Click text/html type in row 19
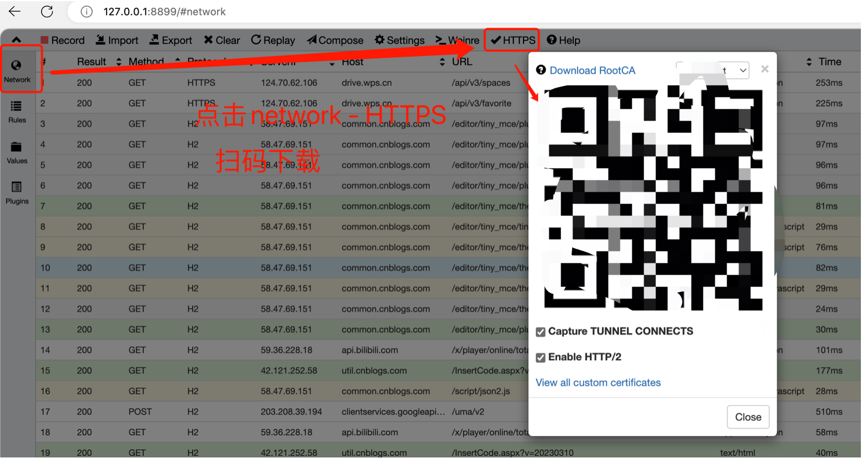Screen dimensions: 868x461 tap(738, 453)
